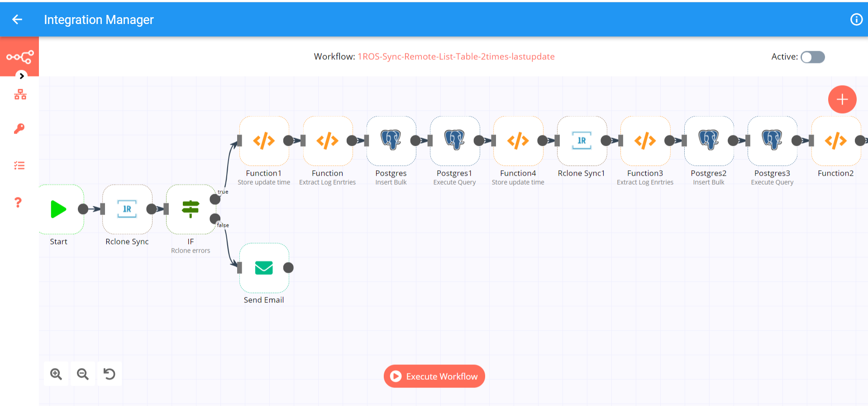Select the Function2 node

point(836,141)
